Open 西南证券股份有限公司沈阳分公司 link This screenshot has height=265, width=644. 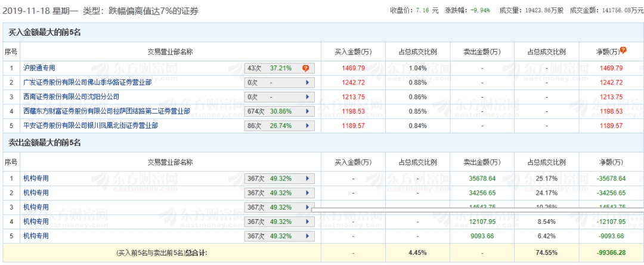71,97
